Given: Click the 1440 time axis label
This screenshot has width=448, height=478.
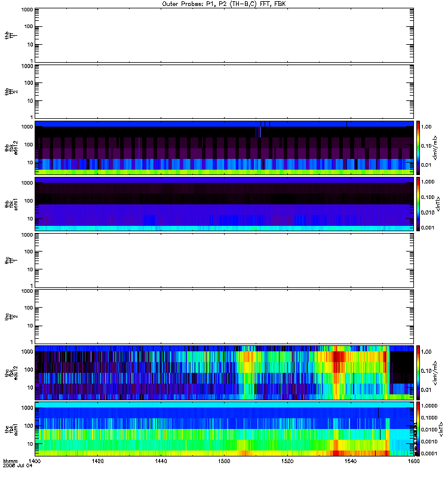Looking at the screenshot, I should pos(161,461).
